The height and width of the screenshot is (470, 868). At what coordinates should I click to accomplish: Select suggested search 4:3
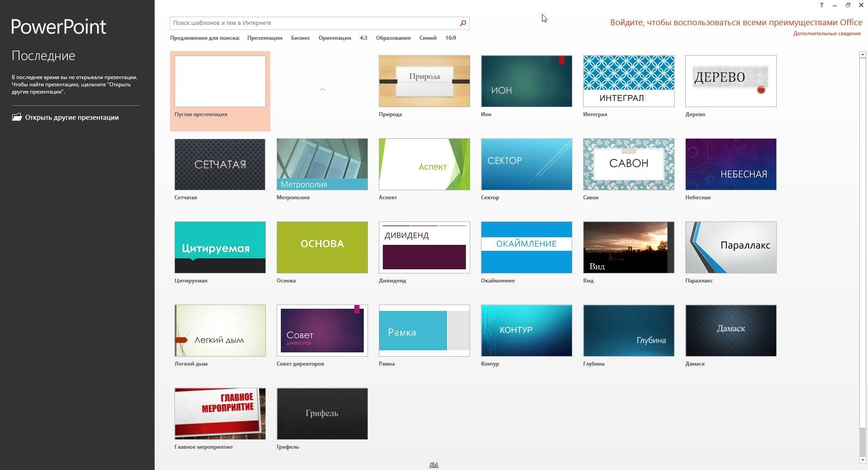(x=363, y=38)
